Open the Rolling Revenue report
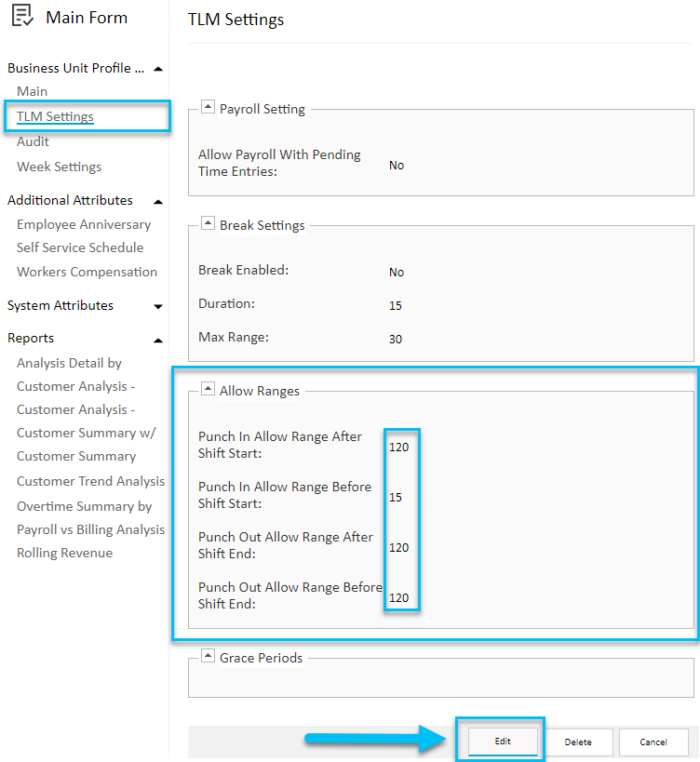The image size is (700, 762). tap(64, 552)
